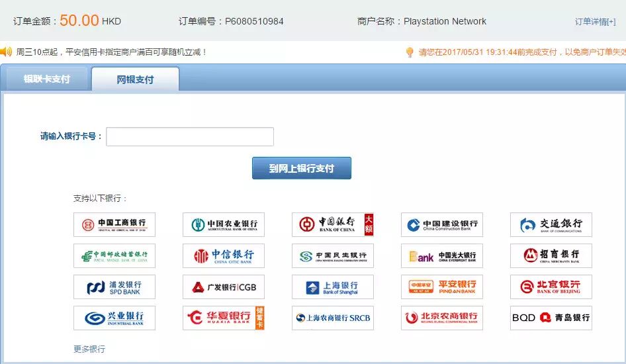Select China Everbright Bank 中国光大银行

[x=442, y=256]
